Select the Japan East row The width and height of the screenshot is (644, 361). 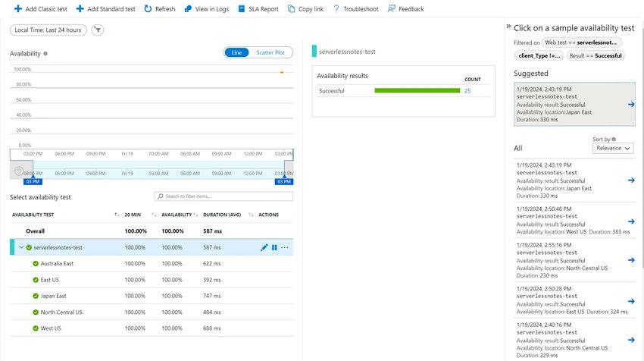tap(152, 296)
